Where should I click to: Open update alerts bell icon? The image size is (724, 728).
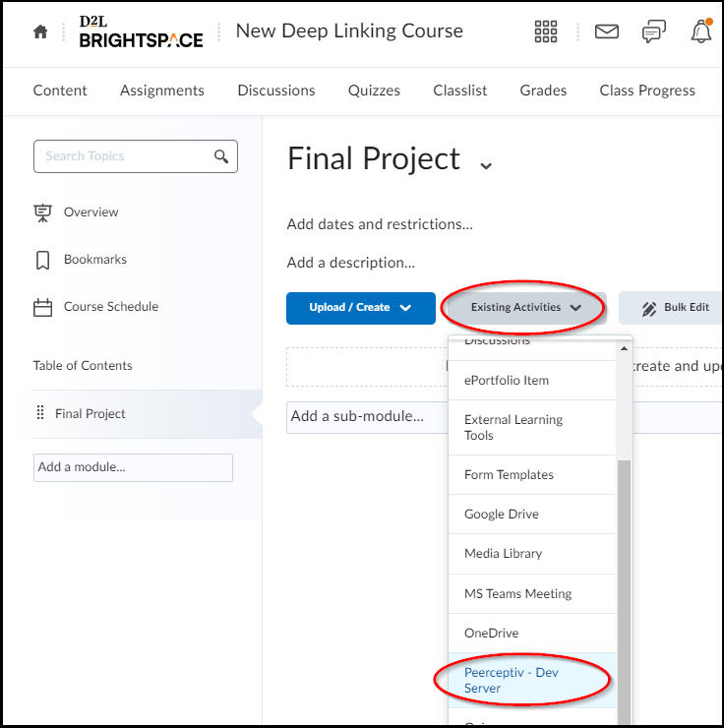(701, 31)
